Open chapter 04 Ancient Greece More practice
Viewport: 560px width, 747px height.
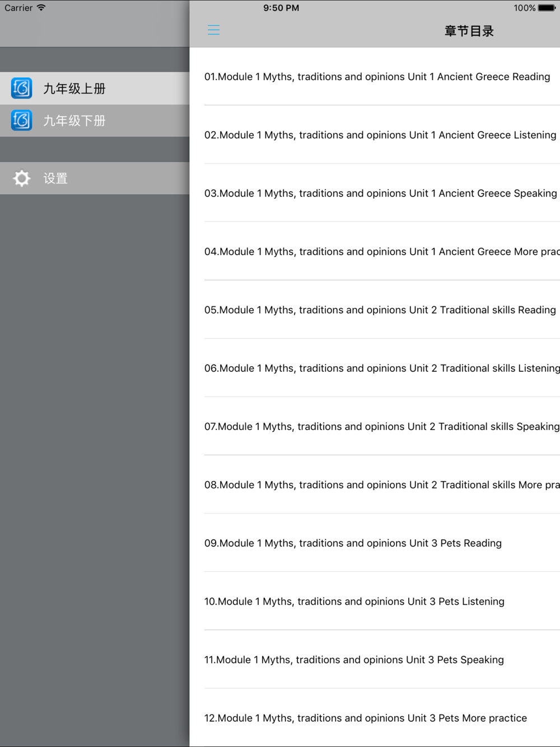click(x=382, y=251)
